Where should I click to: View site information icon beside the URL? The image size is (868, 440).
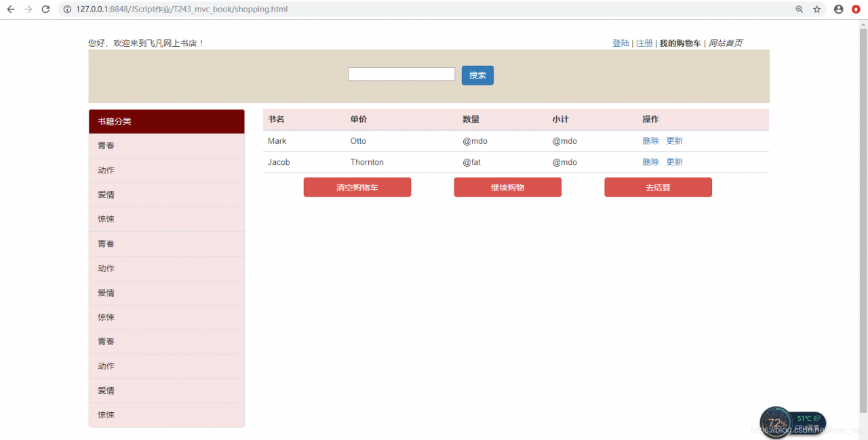(68, 9)
